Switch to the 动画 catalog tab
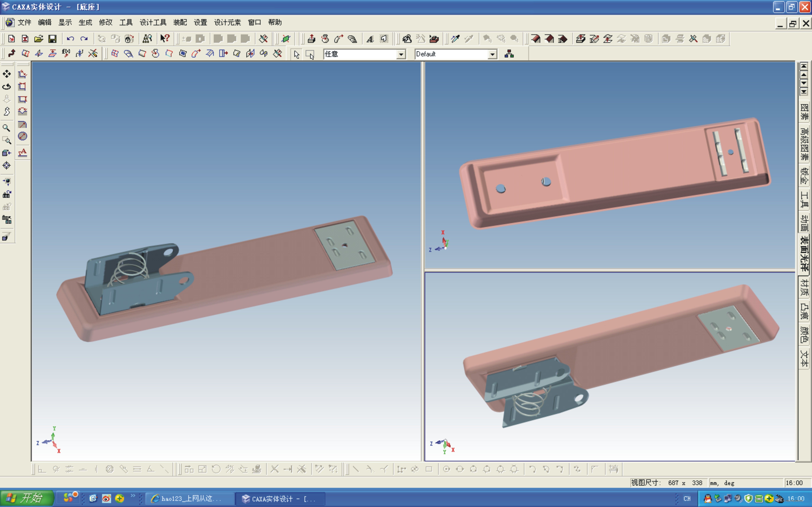 click(x=804, y=223)
